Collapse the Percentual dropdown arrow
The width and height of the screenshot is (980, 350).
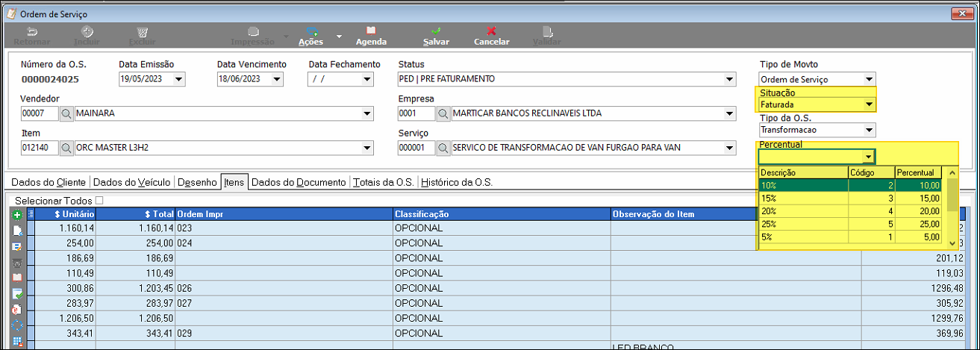tap(869, 157)
